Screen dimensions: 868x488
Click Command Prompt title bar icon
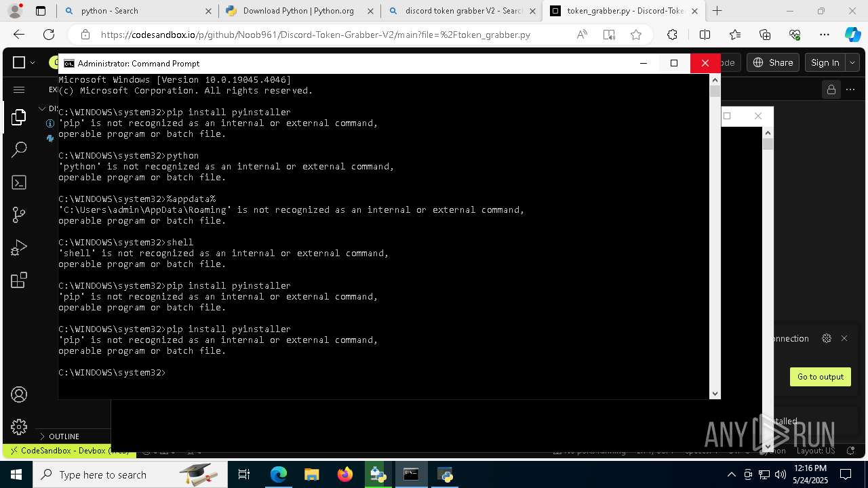click(68, 63)
